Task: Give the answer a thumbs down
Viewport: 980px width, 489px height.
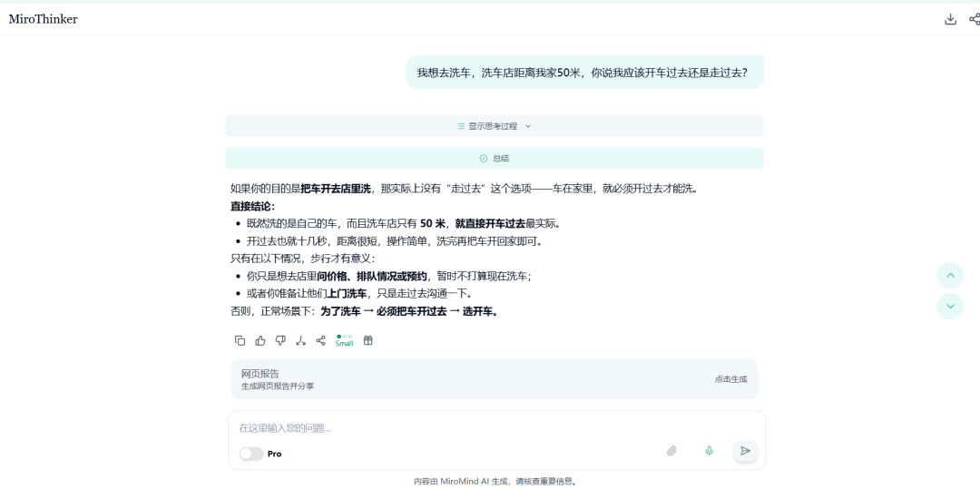Action: pyautogui.click(x=280, y=340)
